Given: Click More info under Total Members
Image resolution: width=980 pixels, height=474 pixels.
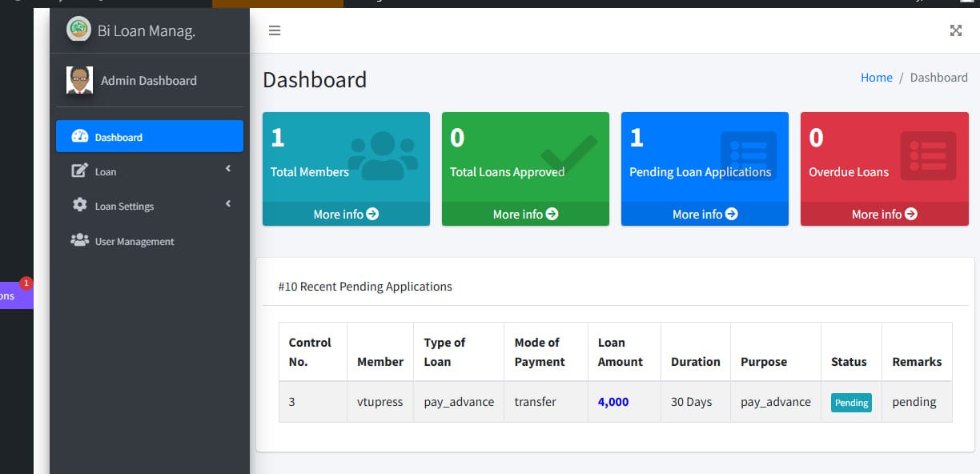Looking at the screenshot, I should 346,215.
